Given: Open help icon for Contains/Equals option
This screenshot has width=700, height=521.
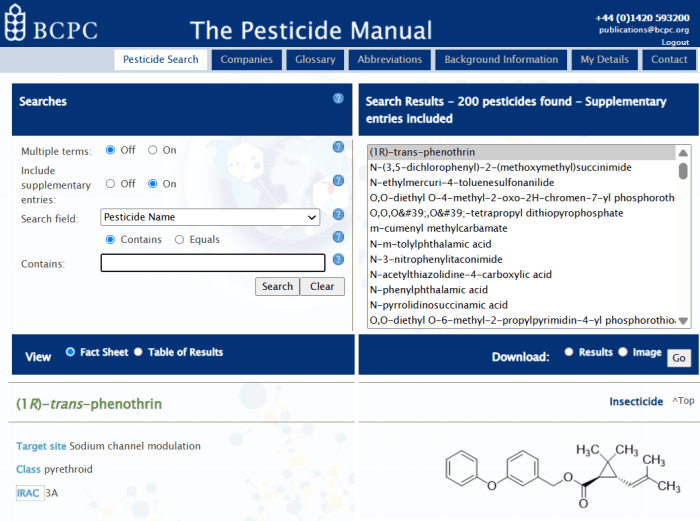Looking at the screenshot, I should pyautogui.click(x=338, y=237).
